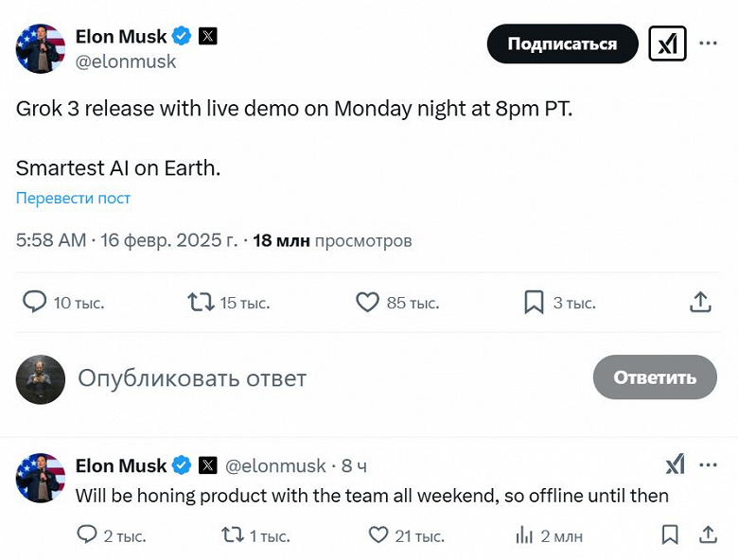Open the @elonmusk handle link in header
Screen dimensions: 738x560
(126, 61)
